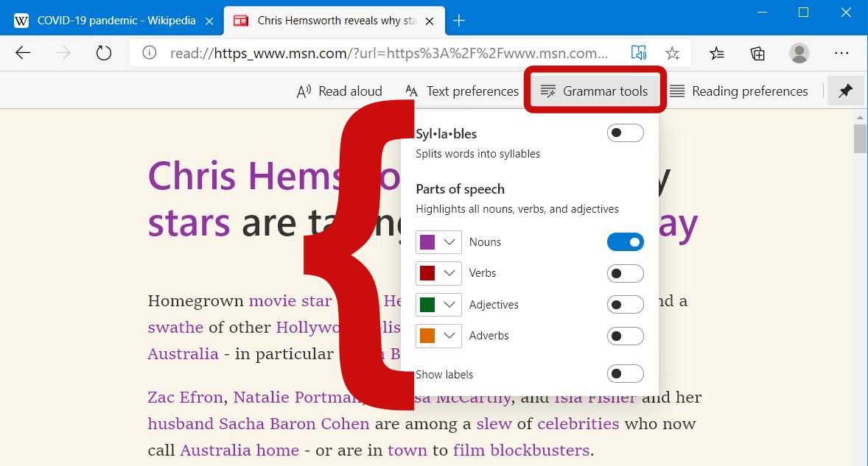Click the highlighted name 'Natalie Portman'
Screen dimensions: 868x466
click(298, 398)
